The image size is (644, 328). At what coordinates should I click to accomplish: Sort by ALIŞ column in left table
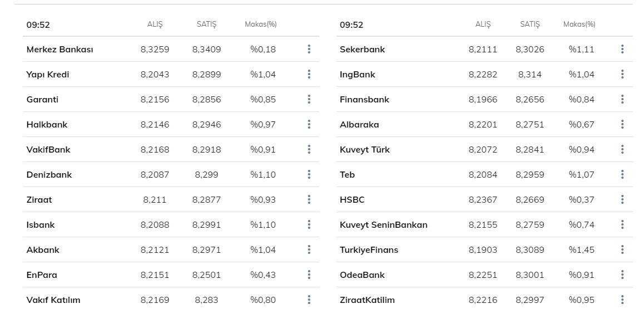coord(155,25)
